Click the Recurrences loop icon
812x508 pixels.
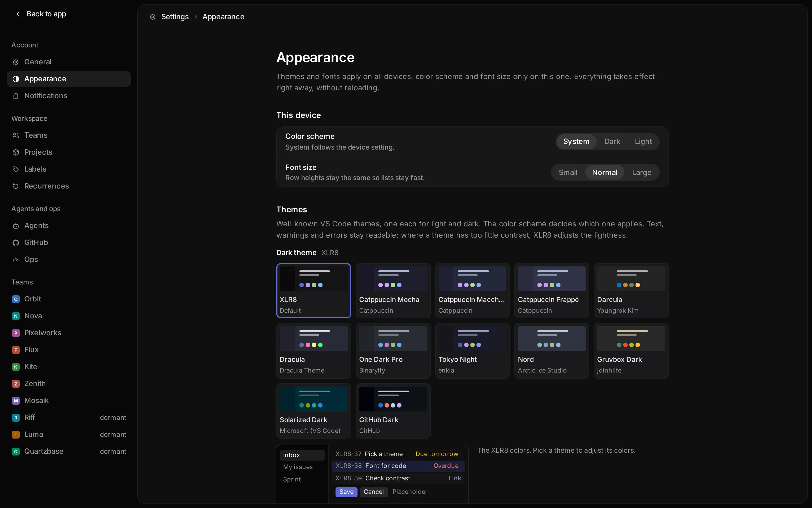pyautogui.click(x=16, y=186)
